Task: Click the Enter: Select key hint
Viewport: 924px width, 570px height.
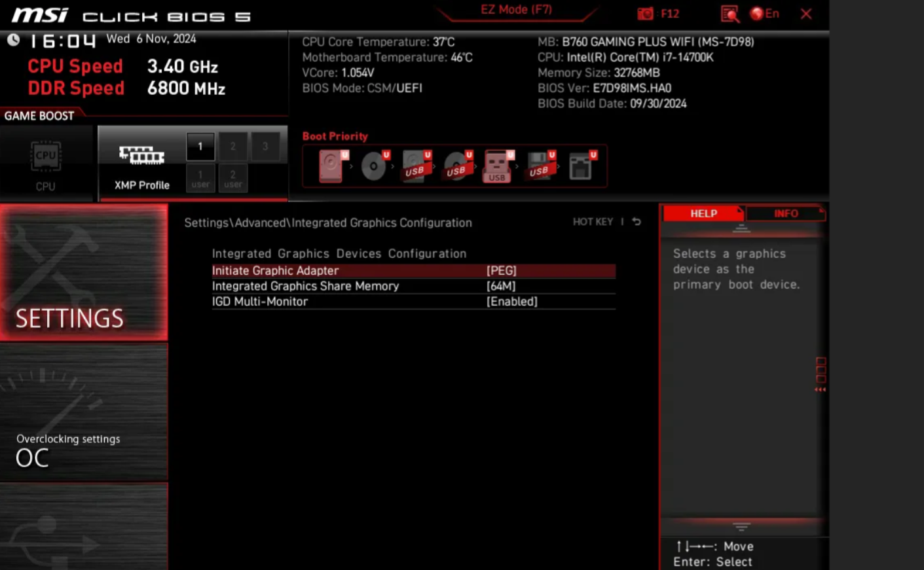Action: pyautogui.click(x=712, y=562)
